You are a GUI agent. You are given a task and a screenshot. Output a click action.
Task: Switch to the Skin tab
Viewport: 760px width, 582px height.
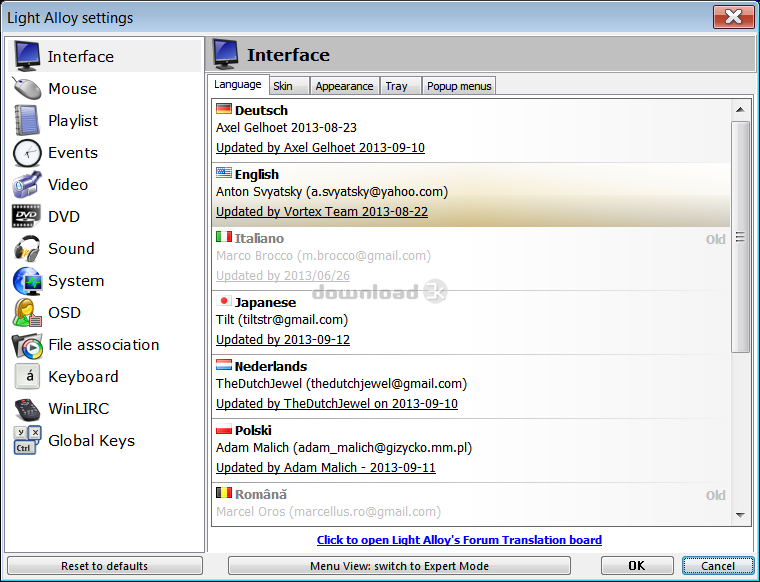click(x=289, y=86)
